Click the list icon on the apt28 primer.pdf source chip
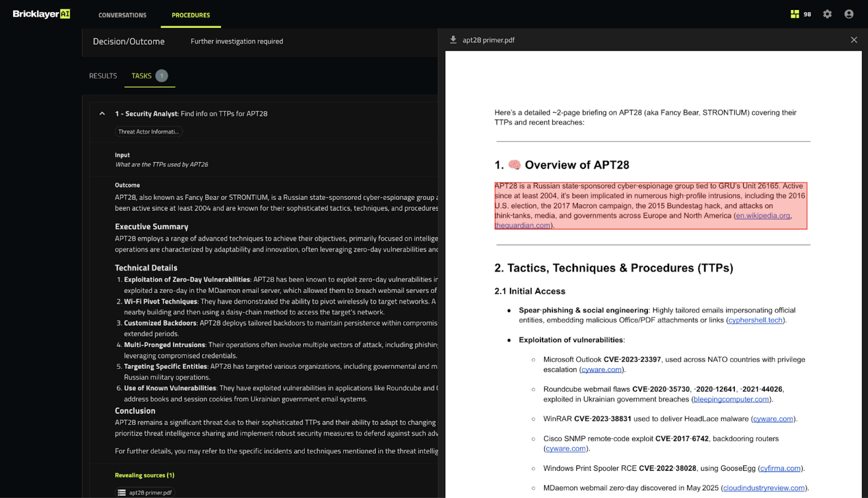 pyautogui.click(x=122, y=492)
